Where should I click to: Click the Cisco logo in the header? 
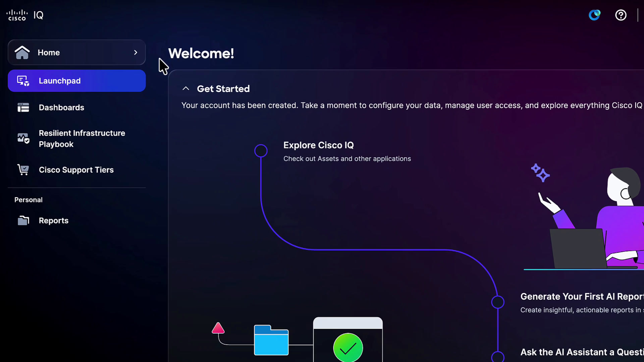click(x=17, y=15)
